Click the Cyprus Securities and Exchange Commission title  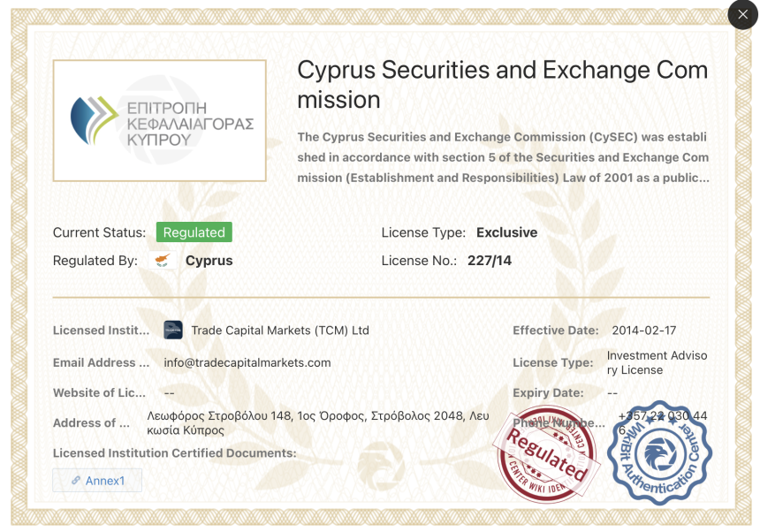coord(502,85)
